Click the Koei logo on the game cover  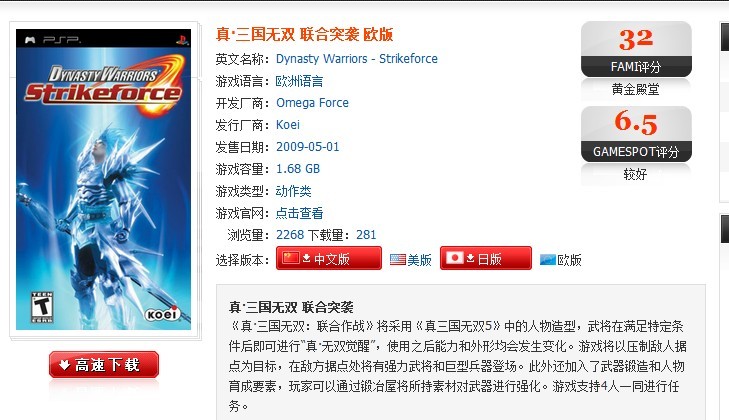click(x=162, y=314)
